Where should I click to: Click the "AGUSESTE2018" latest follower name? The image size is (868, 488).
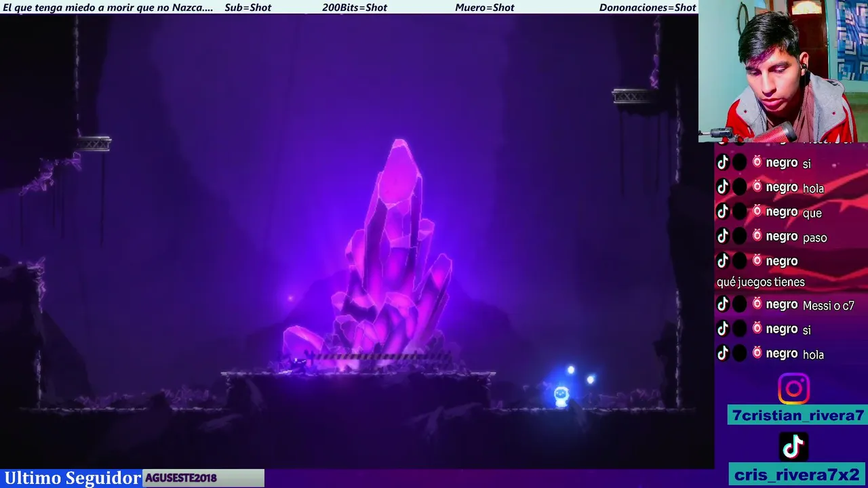180,478
